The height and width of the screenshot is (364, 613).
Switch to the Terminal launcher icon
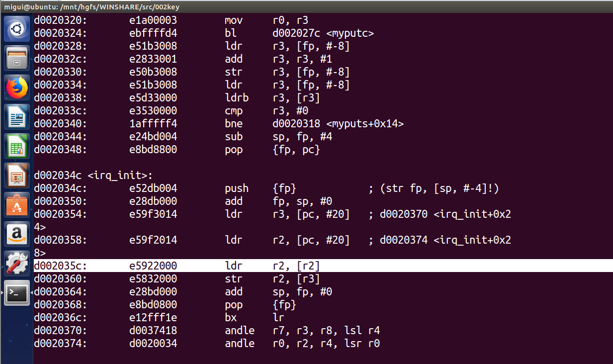(17, 293)
